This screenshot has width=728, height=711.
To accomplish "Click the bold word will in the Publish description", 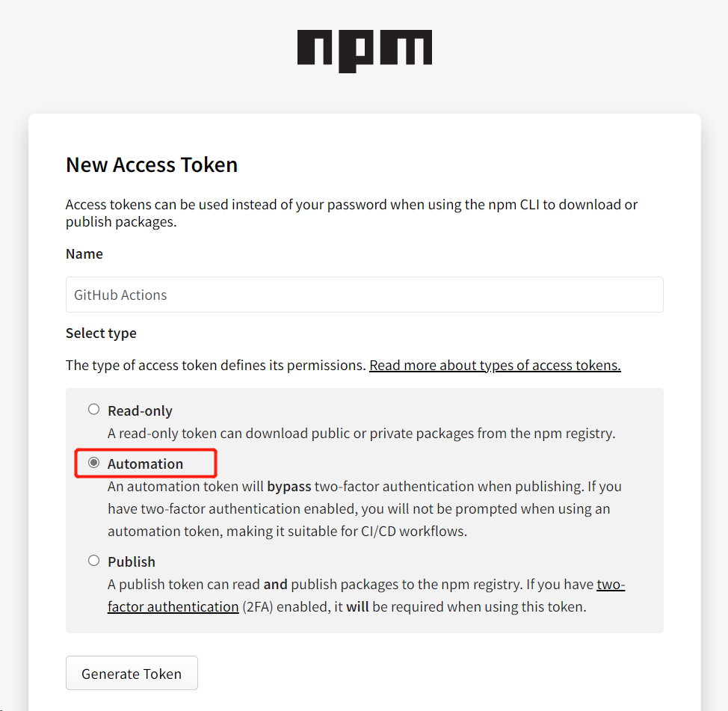I will click(357, 607).
